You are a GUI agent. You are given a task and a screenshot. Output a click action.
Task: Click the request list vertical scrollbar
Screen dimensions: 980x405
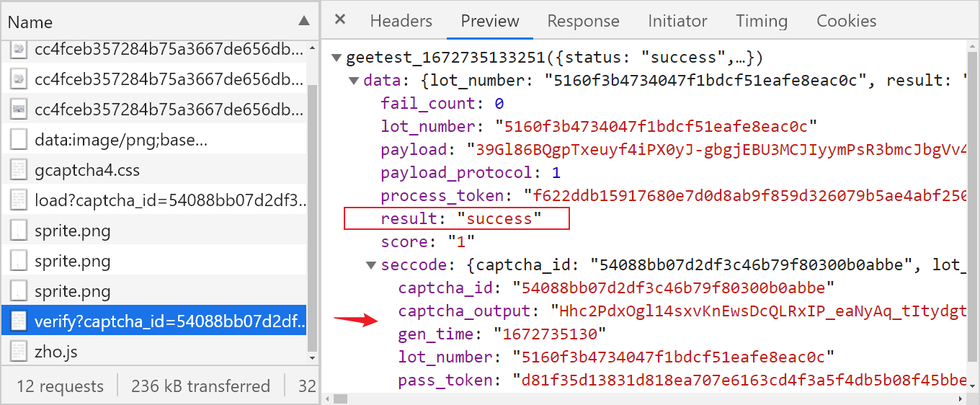pos(312,216)
